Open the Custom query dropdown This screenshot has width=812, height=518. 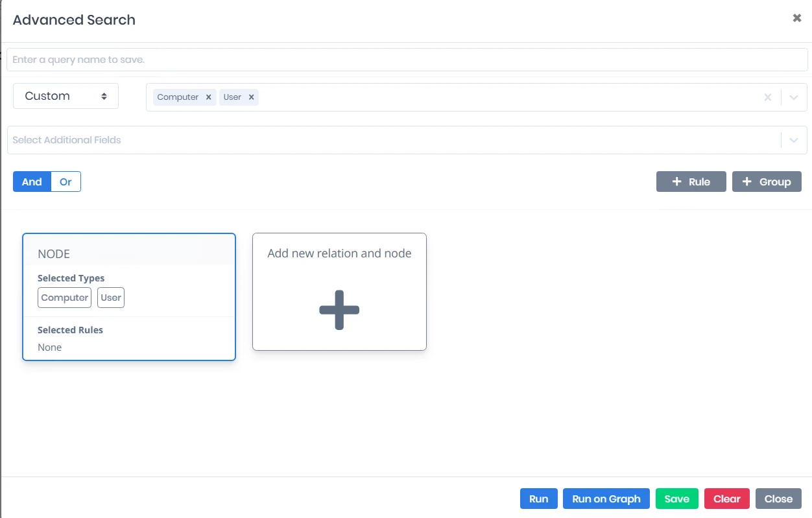click(66, 96)
